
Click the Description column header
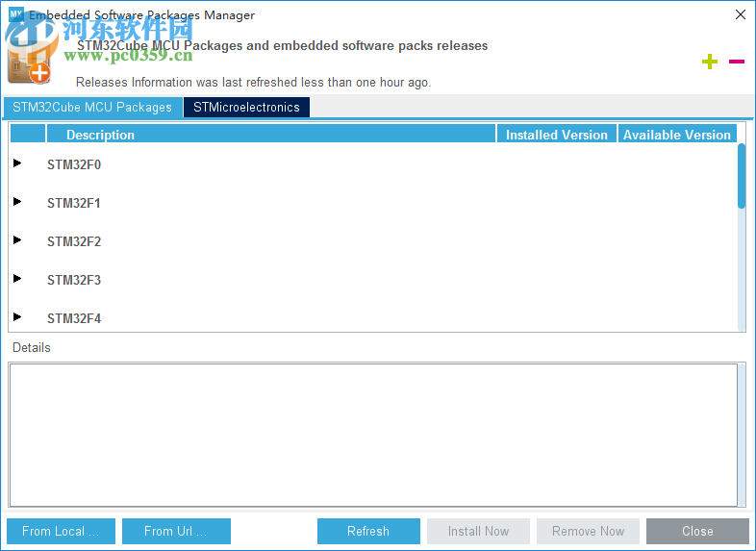click(x=271, y=134)
